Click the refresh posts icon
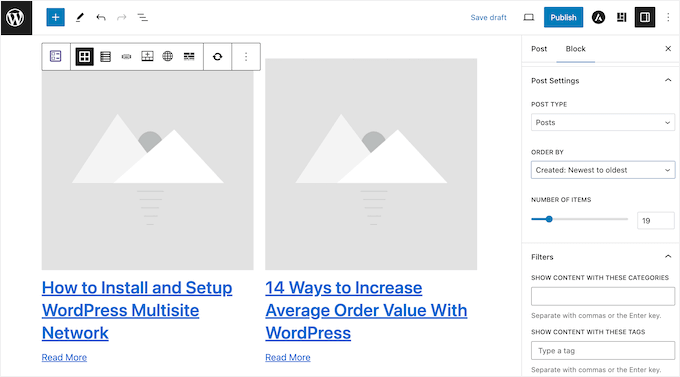 (x=218, y=56)
